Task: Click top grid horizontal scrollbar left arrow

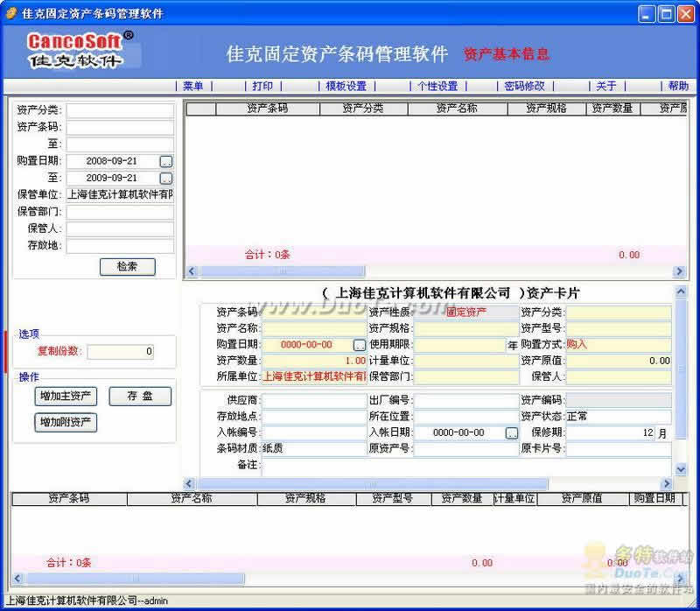Action: pyautogui.click(x=192, y=271)
